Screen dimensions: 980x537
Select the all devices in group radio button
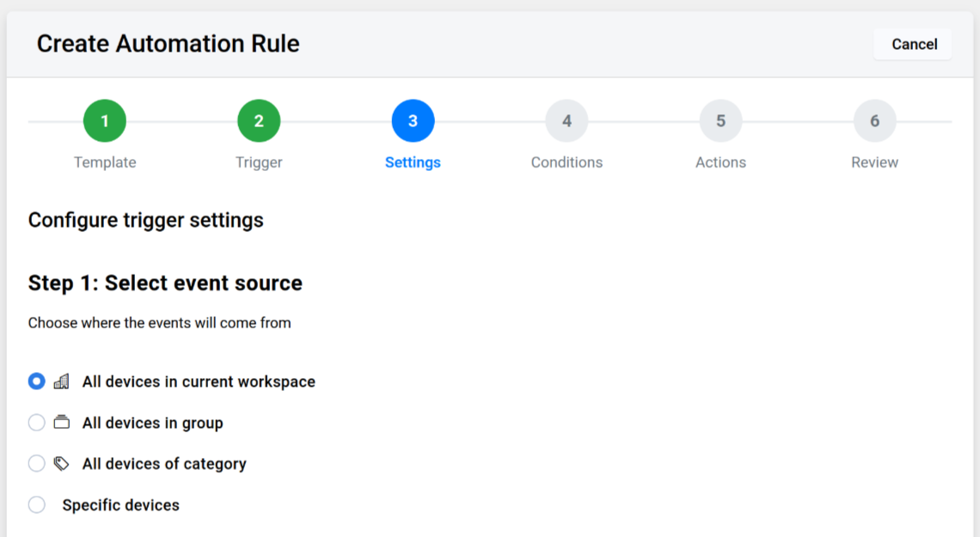pyautogui.click(x=36, y=423)
